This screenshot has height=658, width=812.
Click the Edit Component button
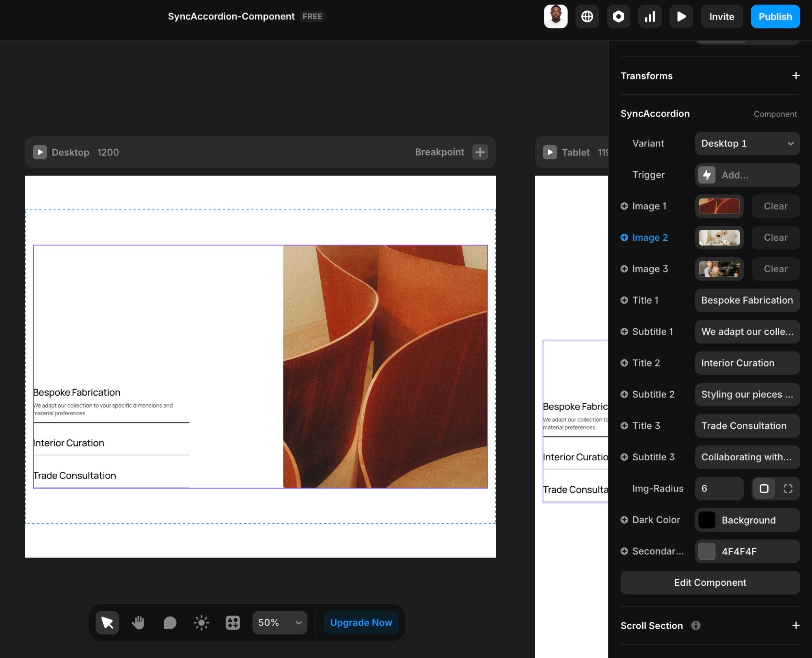coord(710,582)
